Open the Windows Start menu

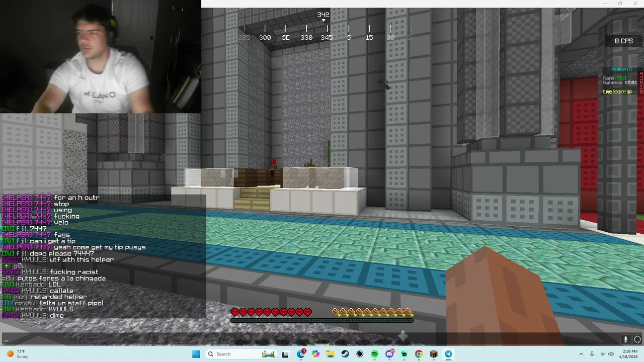point(196,354)
